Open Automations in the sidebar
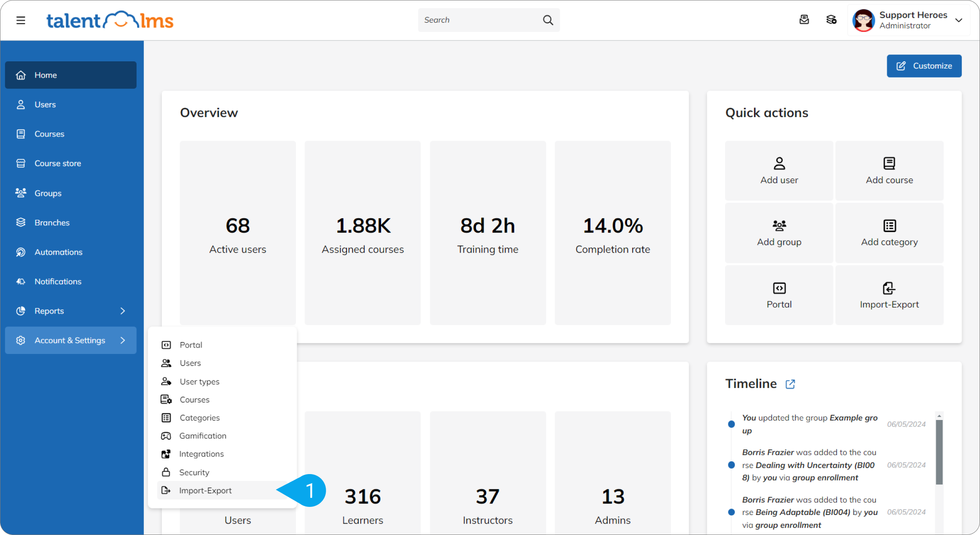The width and height of the screenshot is (980, 535). tap(71, 252)
